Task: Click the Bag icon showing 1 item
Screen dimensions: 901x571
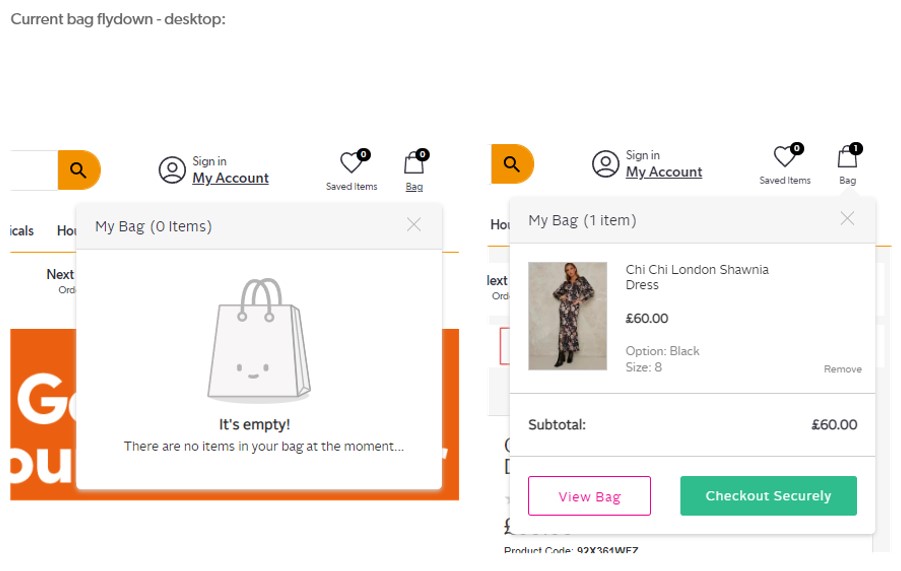Action: point(847,157)
